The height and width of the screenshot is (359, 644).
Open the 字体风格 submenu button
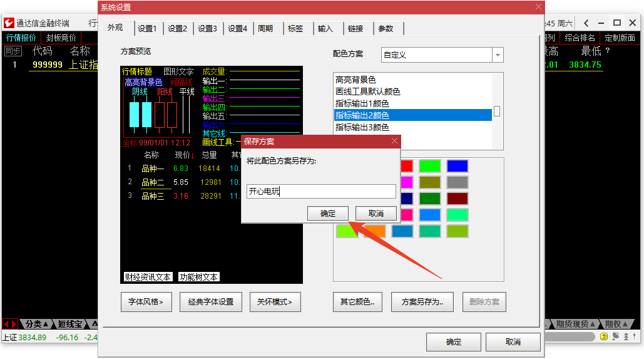[x=146, y=302]
